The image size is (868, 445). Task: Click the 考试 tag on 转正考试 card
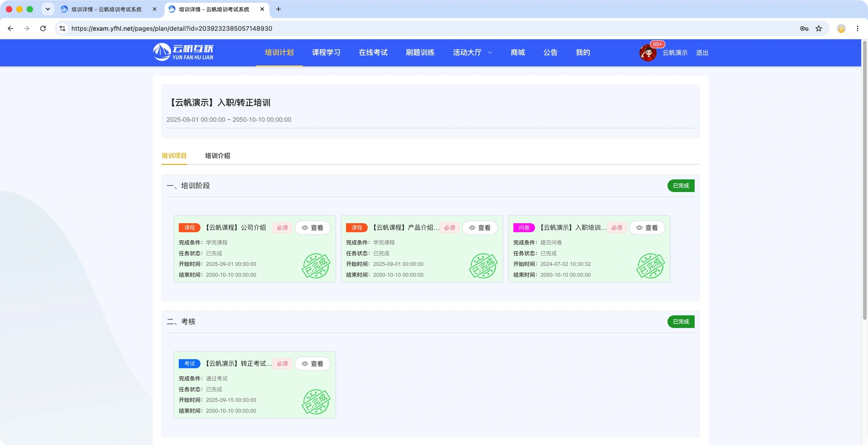point(189,364)
